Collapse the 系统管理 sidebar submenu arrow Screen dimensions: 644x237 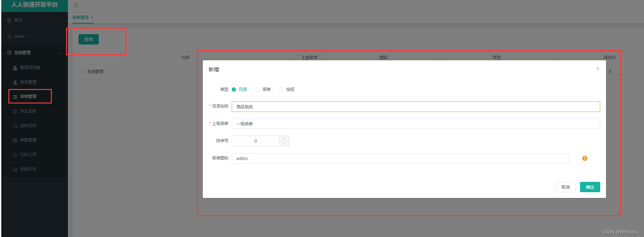pos(61,53)
